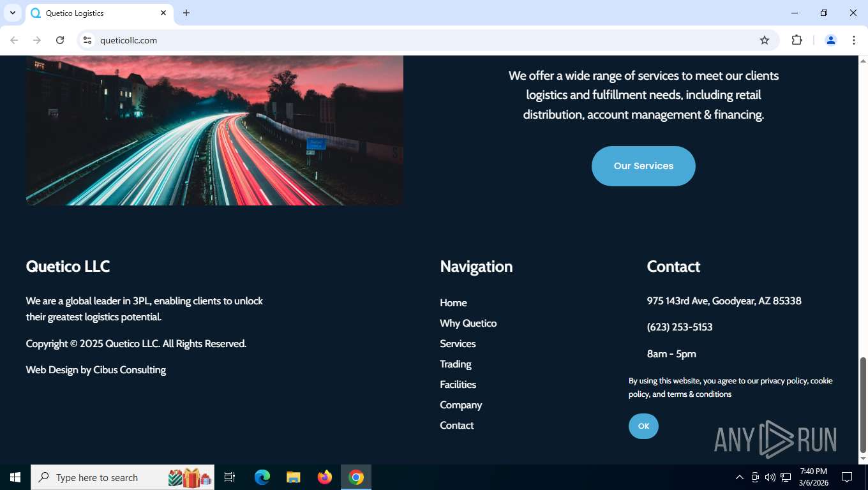The width and height of the screenshot is (868, 490).
Task: Minimize the Chrome window
Action: (x=795, y=13)
